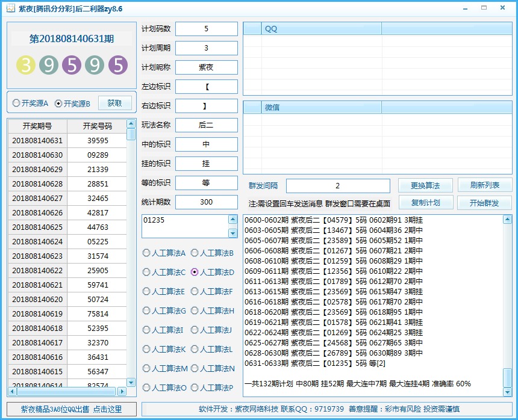This screenshot has width=518, height=420.
Task: Click the up arrow of the draw list scrollbar
Action: [131, 125]
